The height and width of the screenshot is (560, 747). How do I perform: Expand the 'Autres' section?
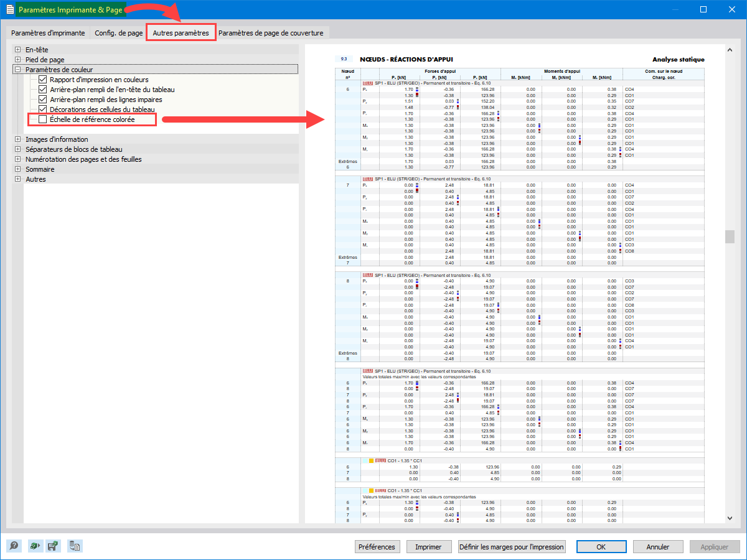[18, 179]
